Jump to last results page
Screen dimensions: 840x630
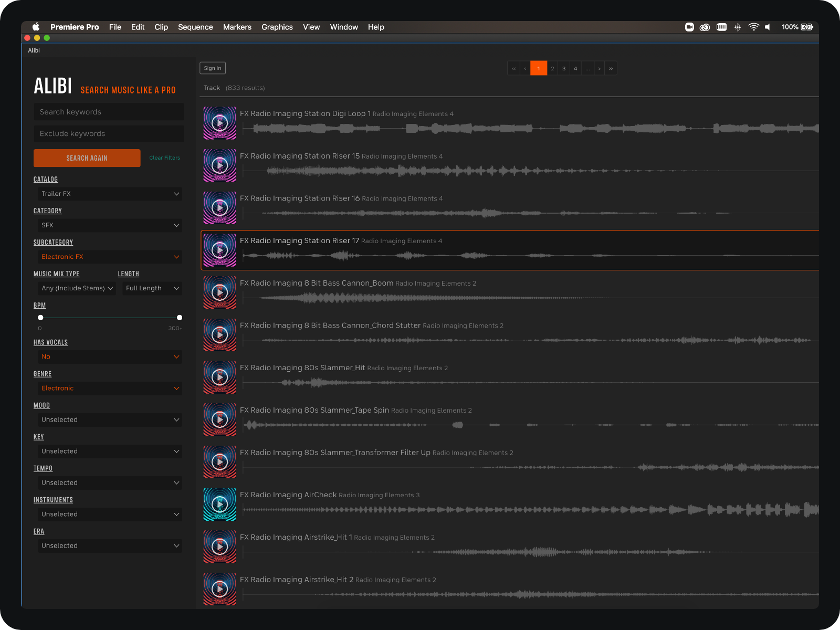(611, 68)
